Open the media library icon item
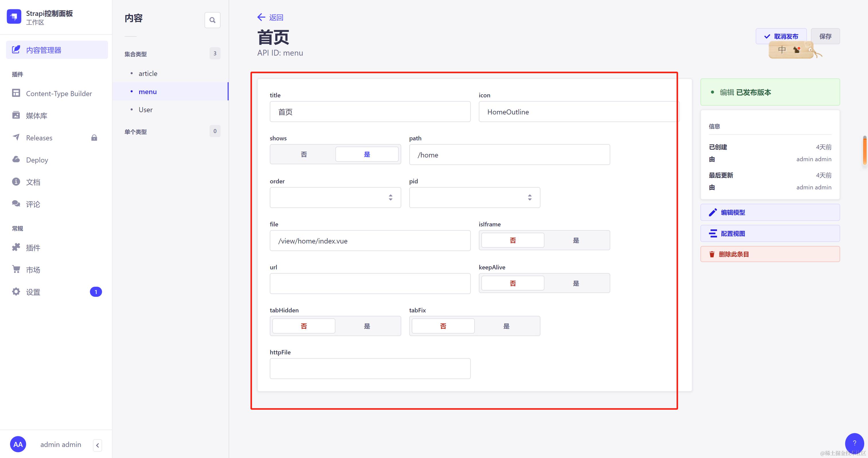The image size is (868, 458). point(16,115)
